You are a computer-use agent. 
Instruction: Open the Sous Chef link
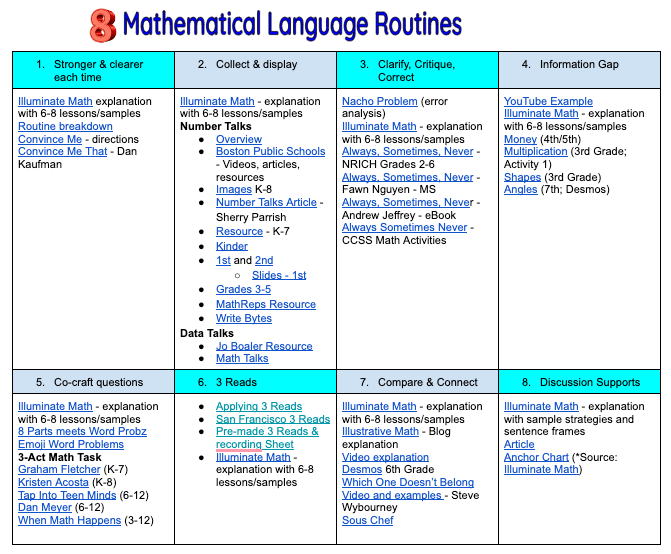pos(368,521)
